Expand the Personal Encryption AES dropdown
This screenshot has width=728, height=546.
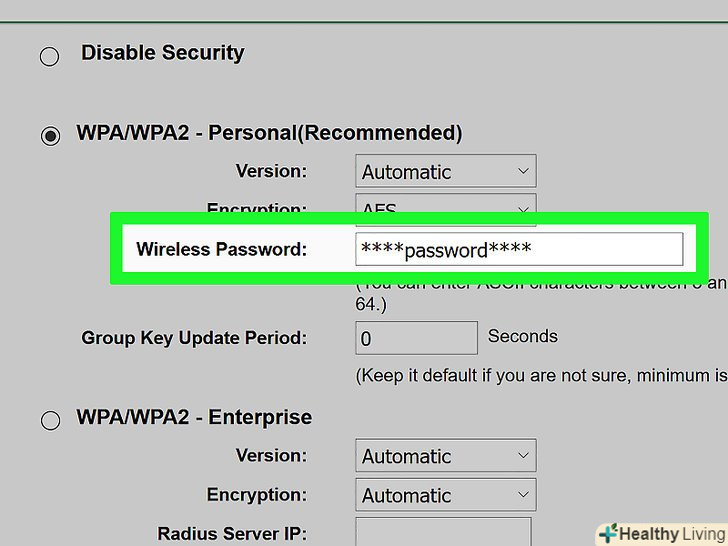[x=445, y=205]
